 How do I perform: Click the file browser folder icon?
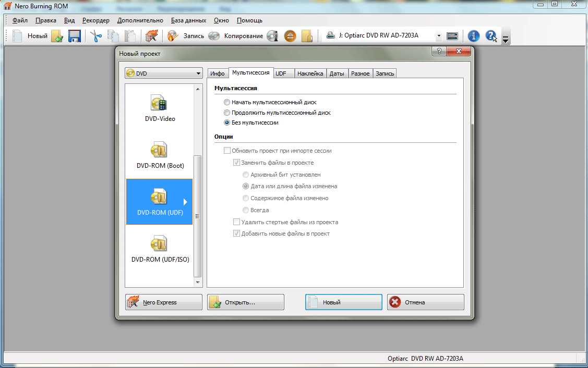307,36
